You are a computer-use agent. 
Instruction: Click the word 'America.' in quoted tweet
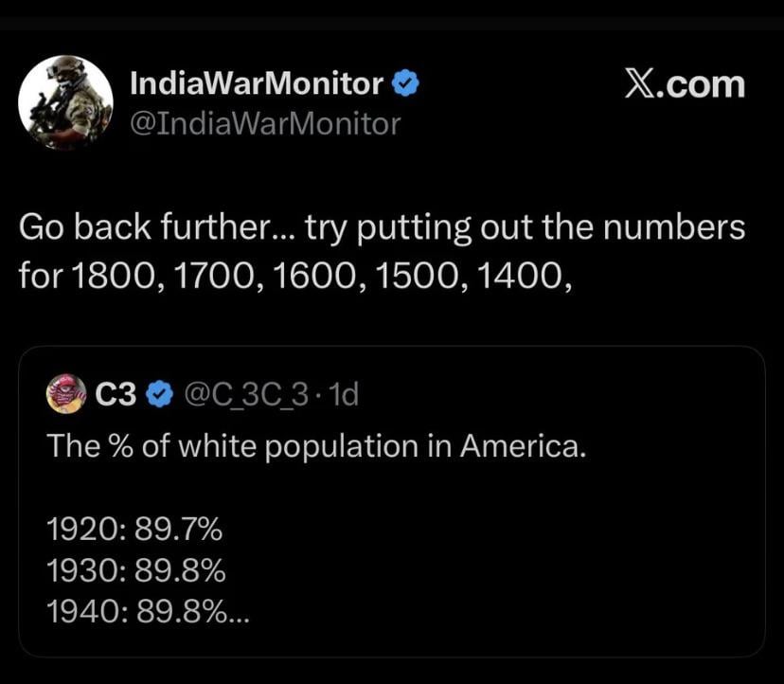pos(524,444)
